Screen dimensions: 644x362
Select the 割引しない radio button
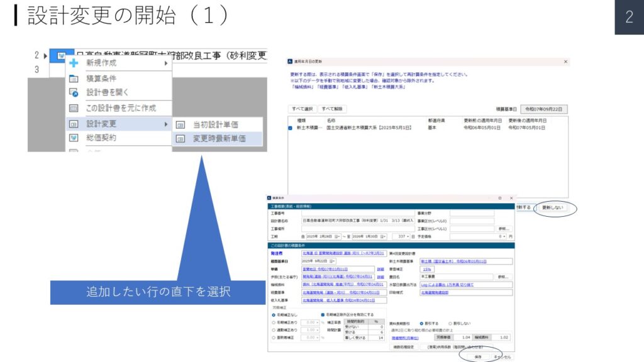[x=450, y=324]
